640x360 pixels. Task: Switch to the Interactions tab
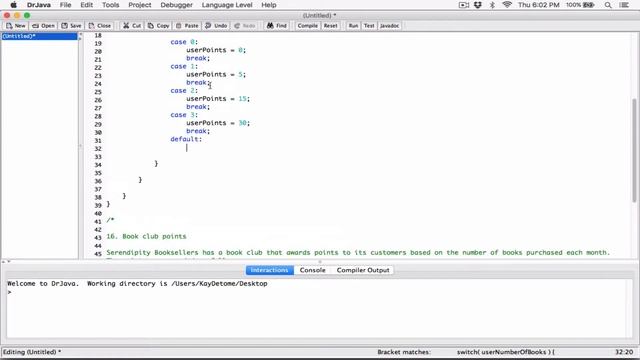[269, 270]
